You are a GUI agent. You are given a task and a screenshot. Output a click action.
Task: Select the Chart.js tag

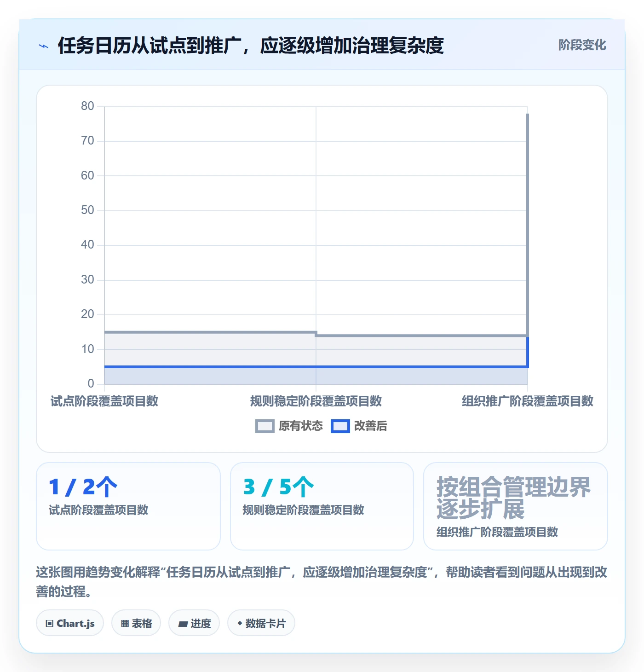[70, 623]
